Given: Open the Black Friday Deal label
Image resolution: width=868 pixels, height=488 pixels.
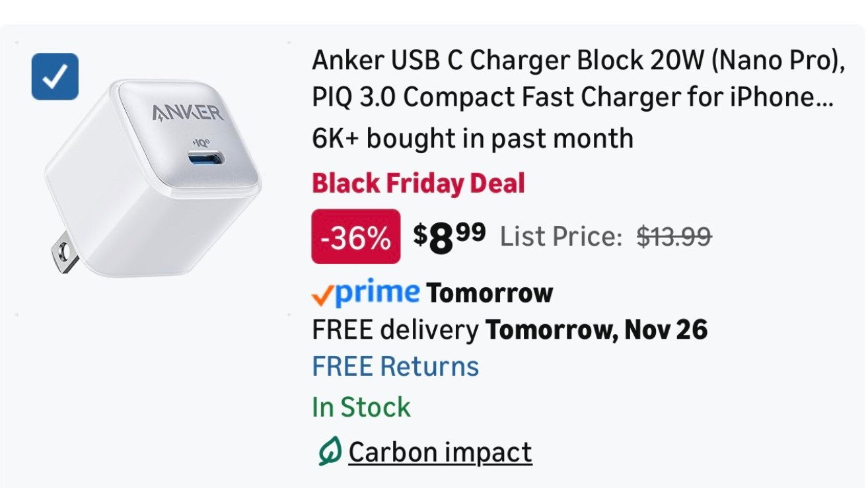Looking at the screenshot, I should pos(417,183).
